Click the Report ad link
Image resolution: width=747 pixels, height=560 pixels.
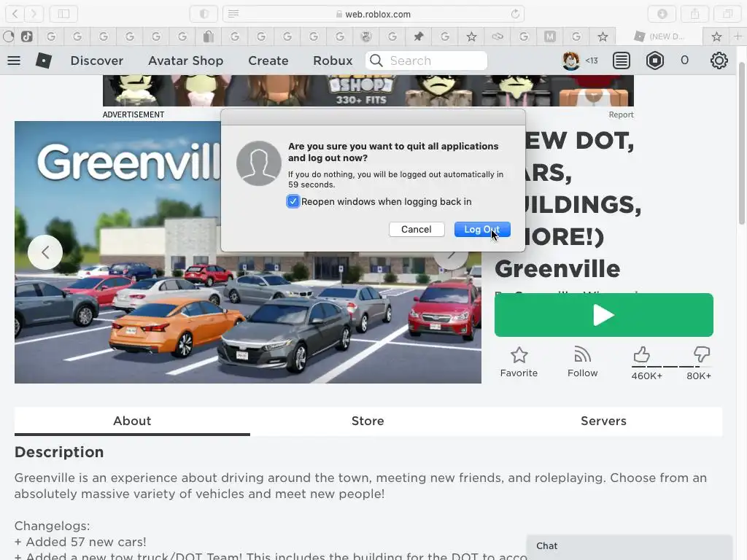pos(621,114)
